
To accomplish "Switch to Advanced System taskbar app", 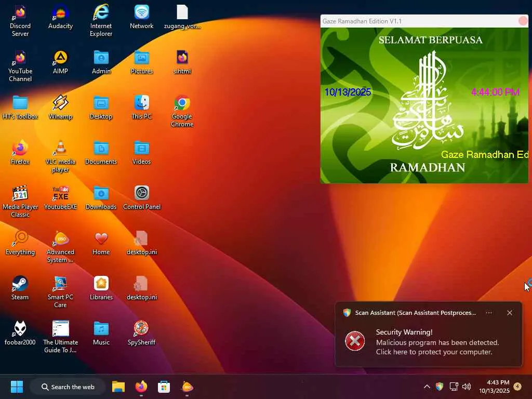I will pos(187,387).
